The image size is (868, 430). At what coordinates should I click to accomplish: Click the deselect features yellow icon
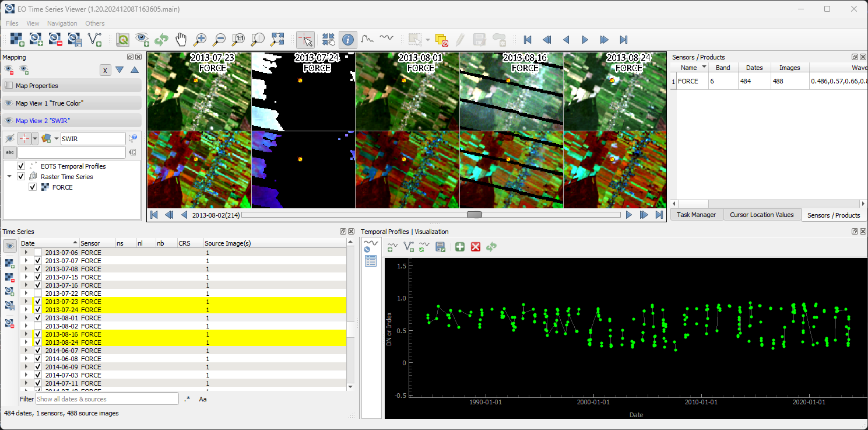pos(441,40)
